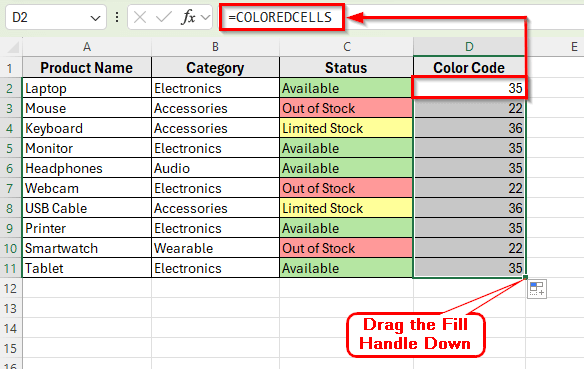This screenshot has width=584, height=369.
Task: Select color code 22 in Mouse row
Action: tap(469, 108)
